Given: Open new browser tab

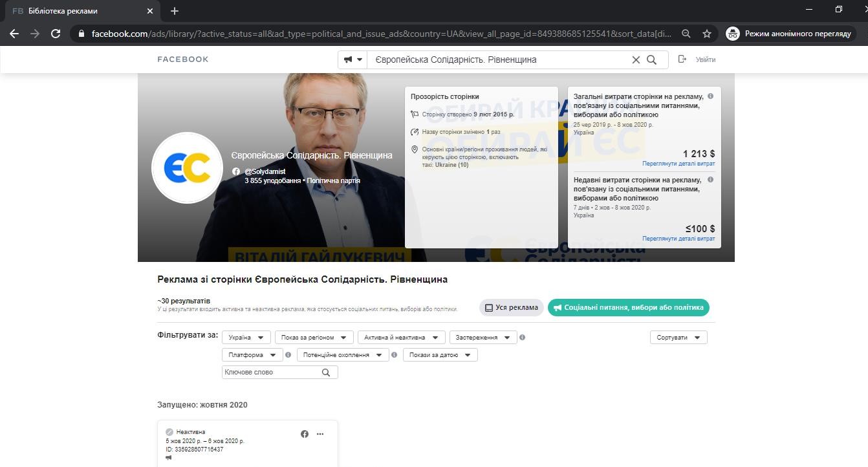Looking at the screenshot, I should [175, 11].
